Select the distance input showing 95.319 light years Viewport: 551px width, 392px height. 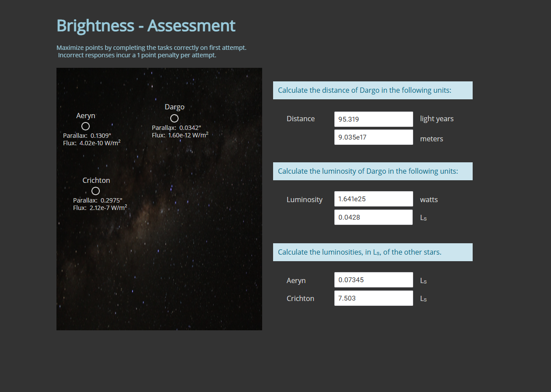373,119
